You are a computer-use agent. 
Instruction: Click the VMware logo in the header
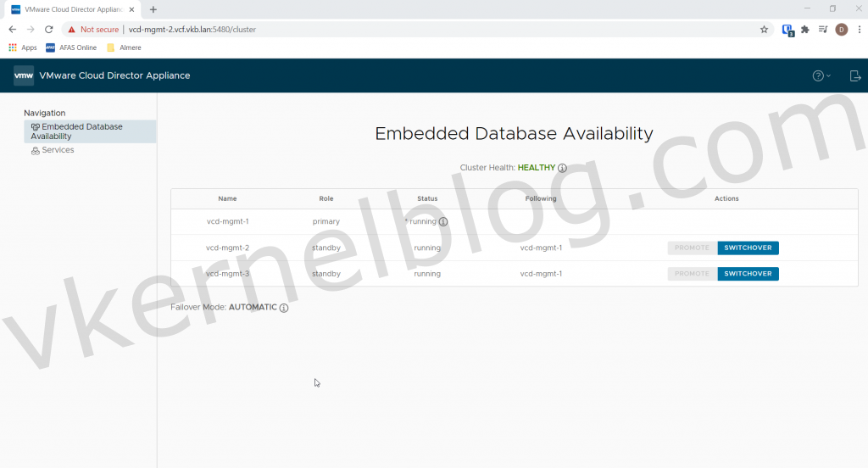click(24, 75)
